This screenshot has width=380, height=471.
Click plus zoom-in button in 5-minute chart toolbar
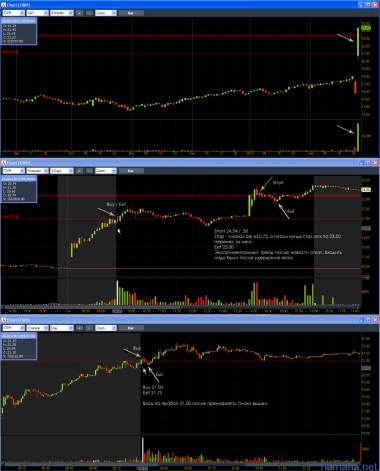click(79, 171)
